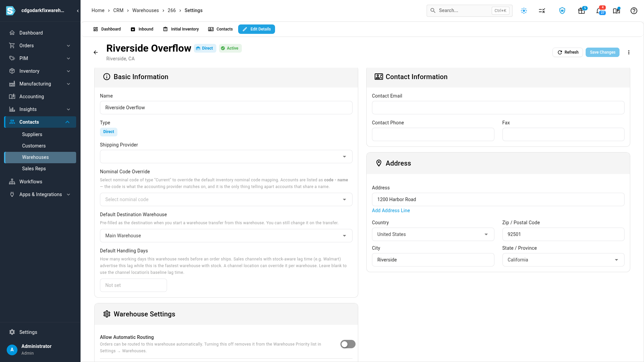Click the Workflows hierarchy icon in sidebar
This screenshot has width=644, height=362.
(12, 182)
